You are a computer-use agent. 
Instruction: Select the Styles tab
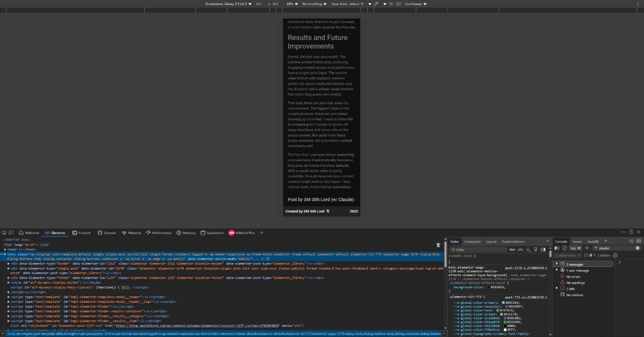(454, 242)
